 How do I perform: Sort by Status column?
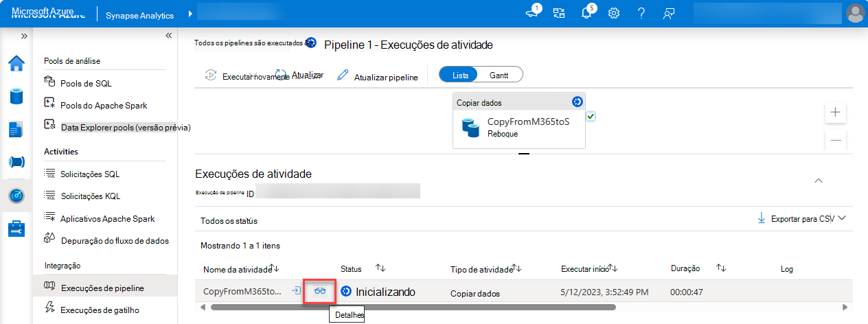tap(363, 268)
